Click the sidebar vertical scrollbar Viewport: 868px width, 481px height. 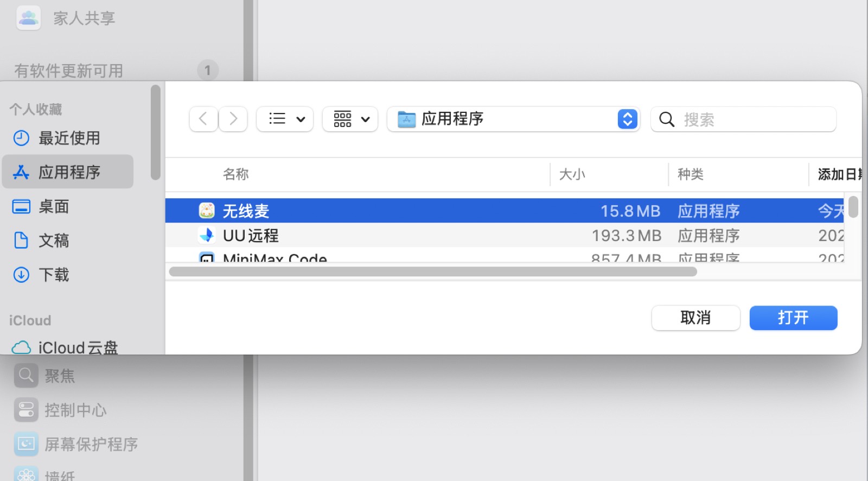pos(156,132)
